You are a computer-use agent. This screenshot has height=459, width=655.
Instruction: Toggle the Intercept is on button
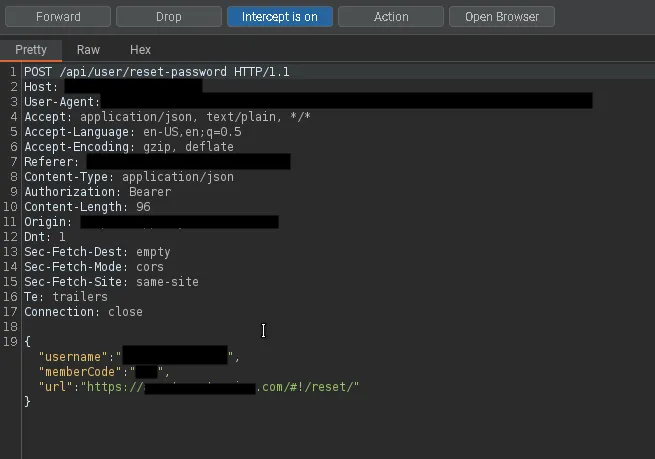pyautogui.click(x=280, y=17)
